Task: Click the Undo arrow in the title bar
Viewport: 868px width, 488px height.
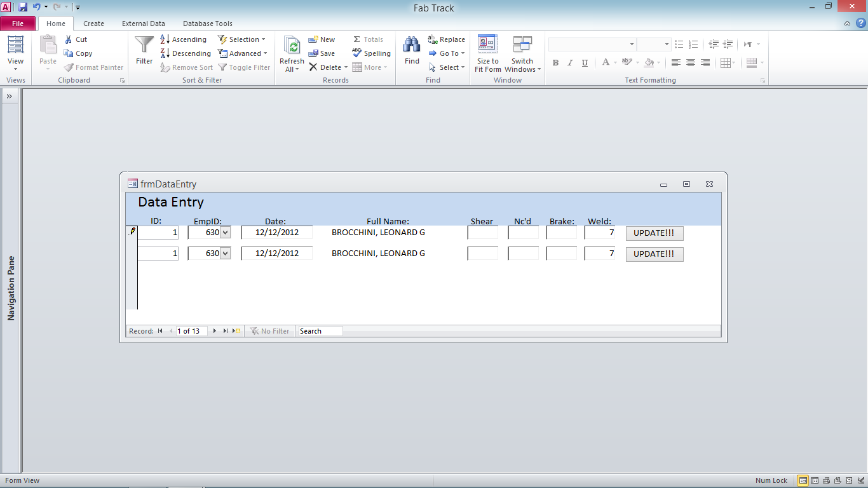Action: (36, 7)
